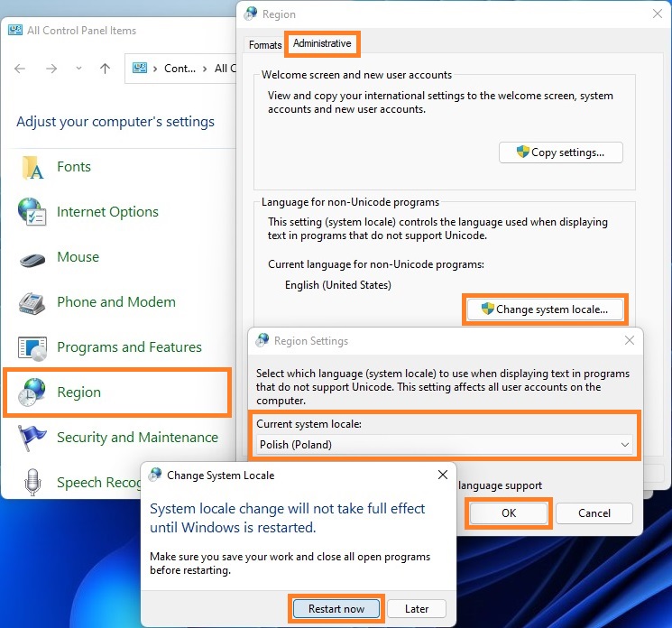Open the Security and Maintenance link
This screenshot has height=628, width=672.
(x=138, y=438)
